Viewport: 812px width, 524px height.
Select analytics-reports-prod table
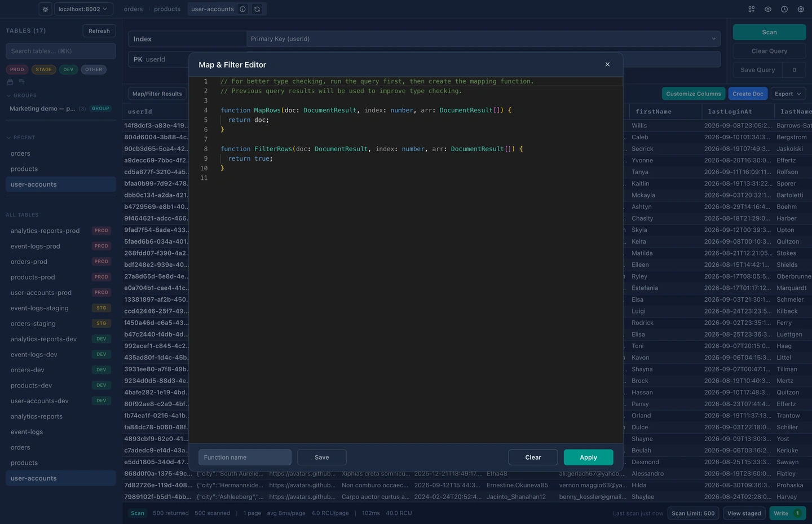tap(61, 231)
